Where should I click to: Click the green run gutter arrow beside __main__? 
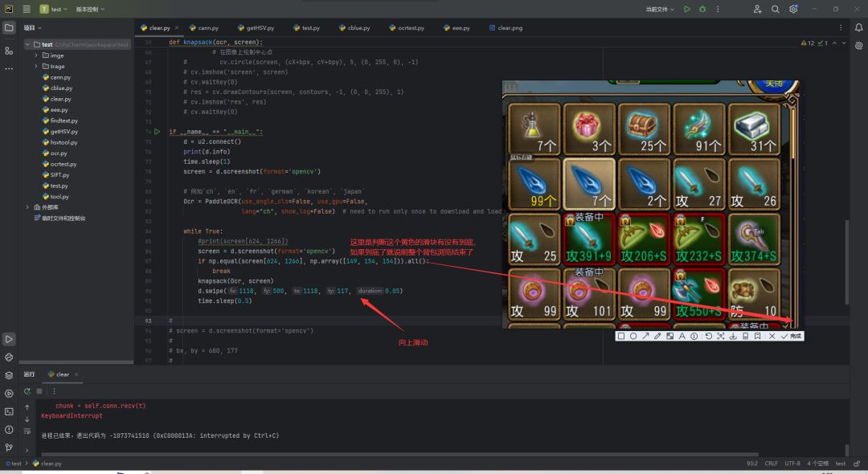[x=158, y=132]
